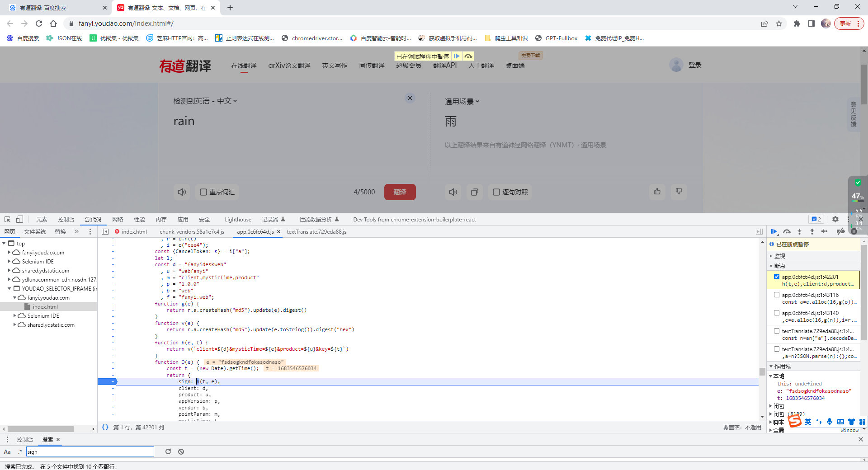This screenshot has width=868, height=470.
Task: Click the navigator pane horizontal scrollbar
Action: [x=41, y=429]
